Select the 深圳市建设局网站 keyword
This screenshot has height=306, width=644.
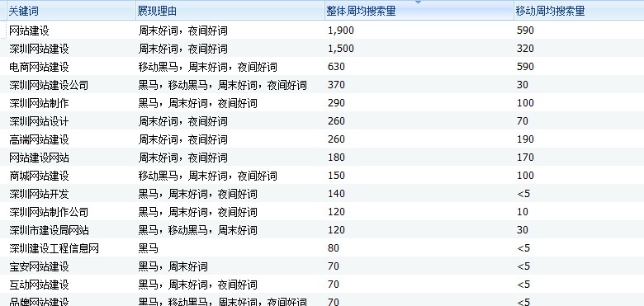coord(49,230)
